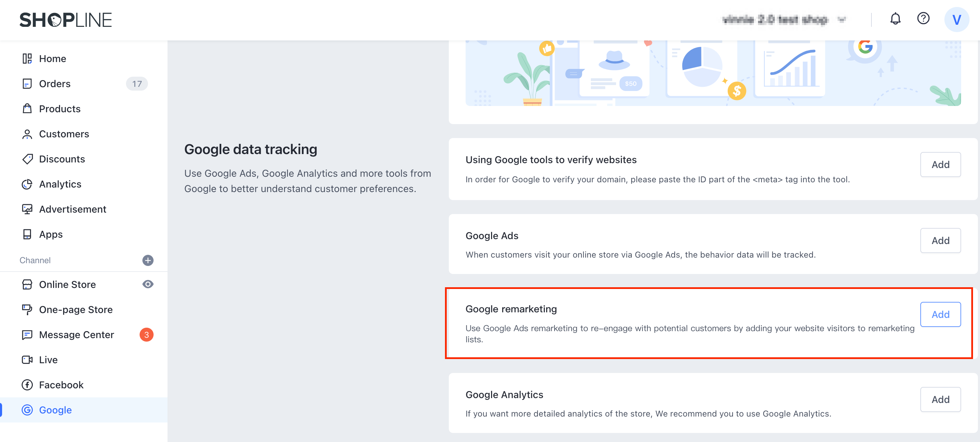980x442 pixels.
Task: Add Google website verification tool
Action: pyautogui.click(x=940, y=165)
